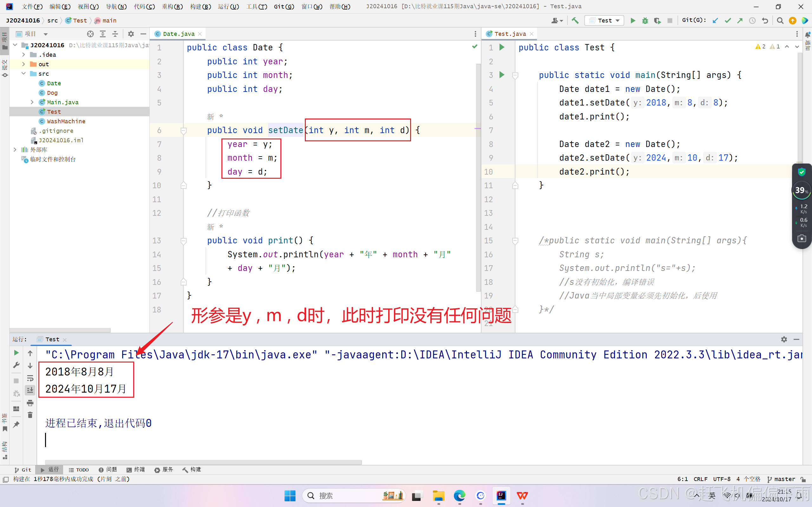Image resolution: width=812 pixels, height=507 pixels.
Task: Click the rollback undo arrow in Git toolbar
Action: click(765, 21)
